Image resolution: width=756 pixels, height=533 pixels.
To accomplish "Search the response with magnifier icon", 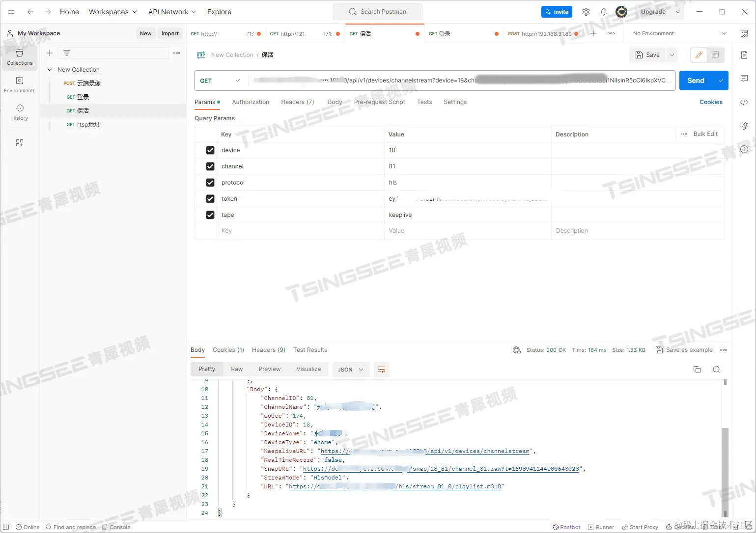I will [x=717, y=370].
